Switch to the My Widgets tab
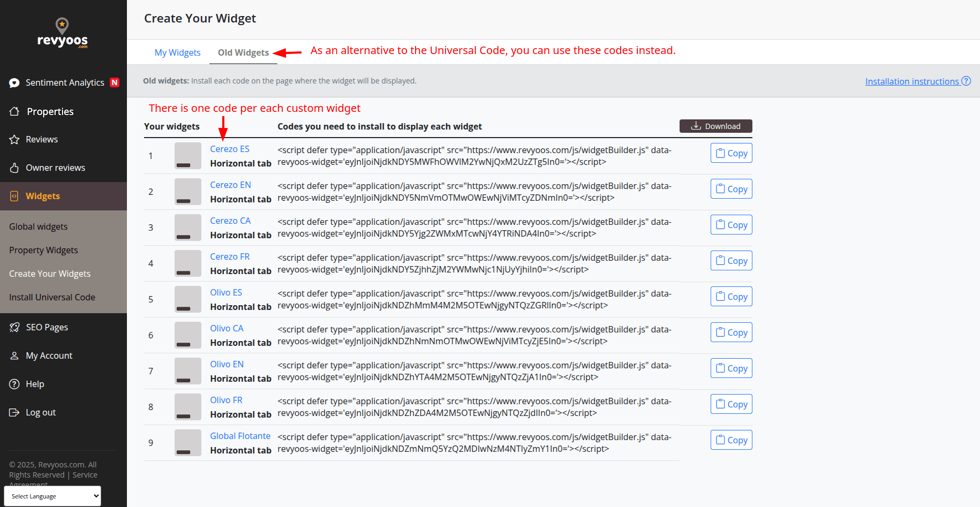Viewport: 980px width, 507px height. click(177, 52)
